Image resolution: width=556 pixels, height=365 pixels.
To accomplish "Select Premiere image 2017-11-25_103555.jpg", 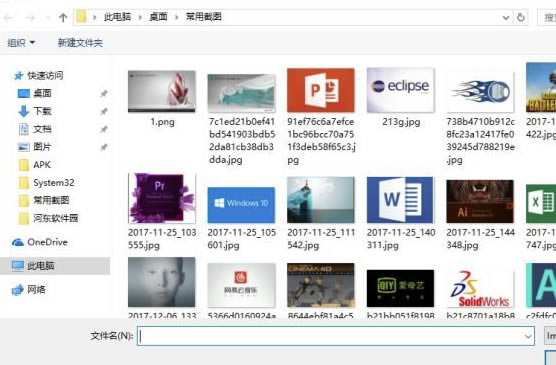I will pyautogui.click(x=162, y=198).
